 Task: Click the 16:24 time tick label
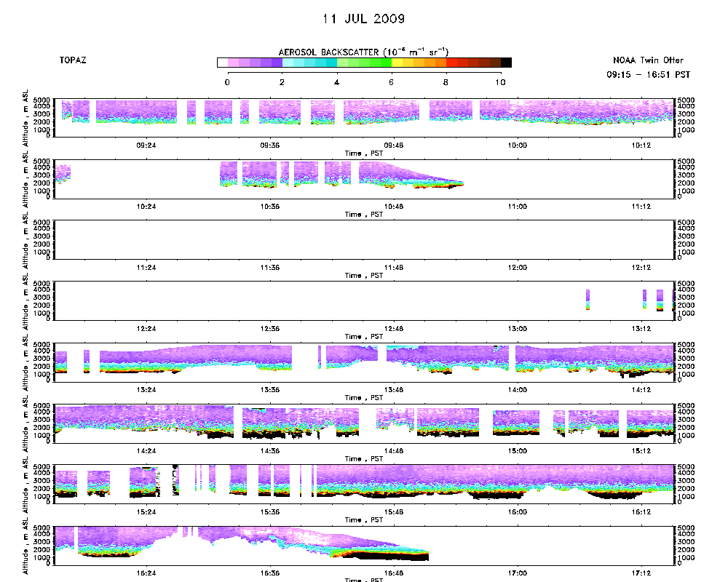point(146,573)
